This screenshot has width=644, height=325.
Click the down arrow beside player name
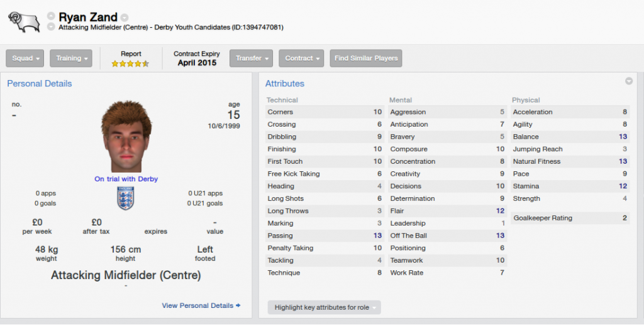point(51,26)
